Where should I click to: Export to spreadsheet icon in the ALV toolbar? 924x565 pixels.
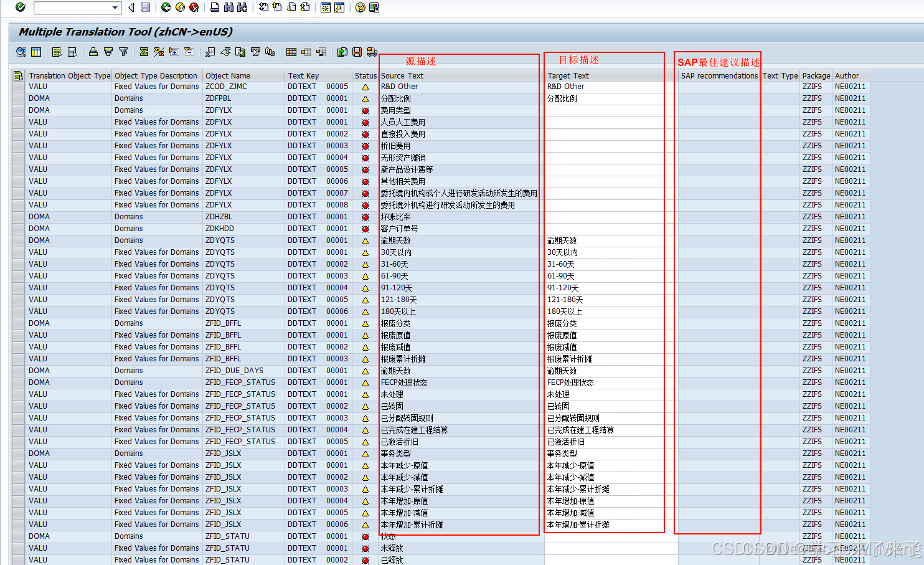pos(210,52)
